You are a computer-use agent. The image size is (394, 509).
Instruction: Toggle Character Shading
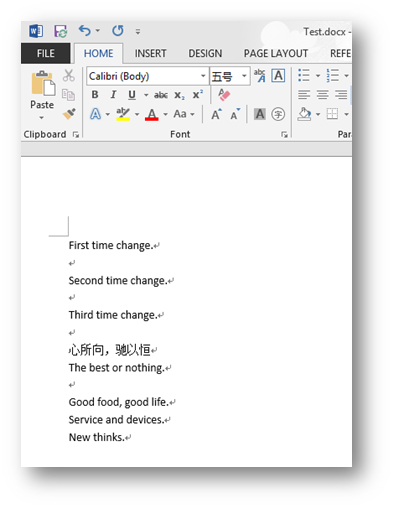tap(260, 114)
